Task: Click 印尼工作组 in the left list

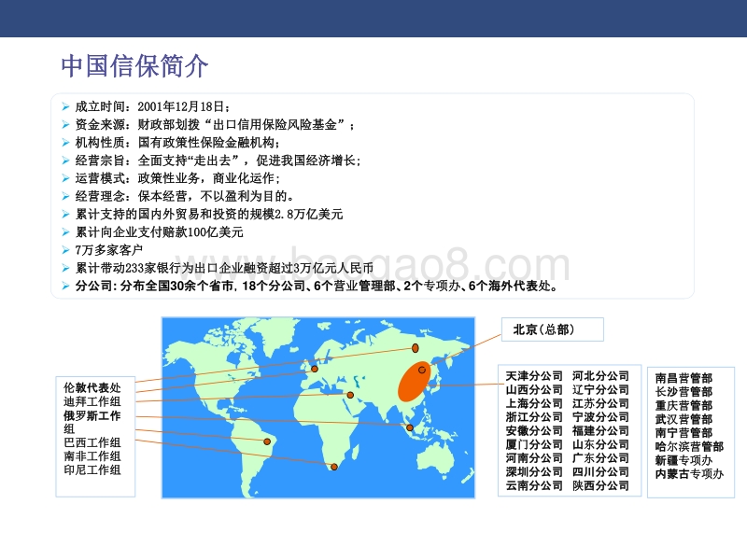Action: 92,470
